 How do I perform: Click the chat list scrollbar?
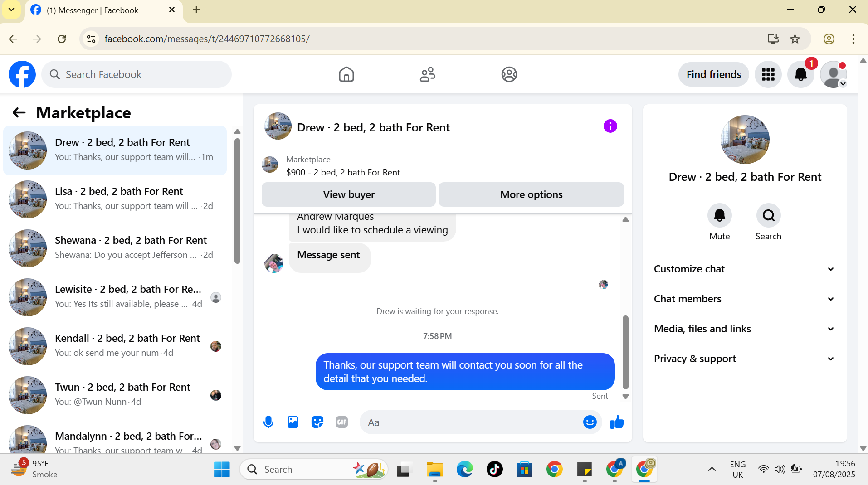pyautogui.click(x=237, y=200)
